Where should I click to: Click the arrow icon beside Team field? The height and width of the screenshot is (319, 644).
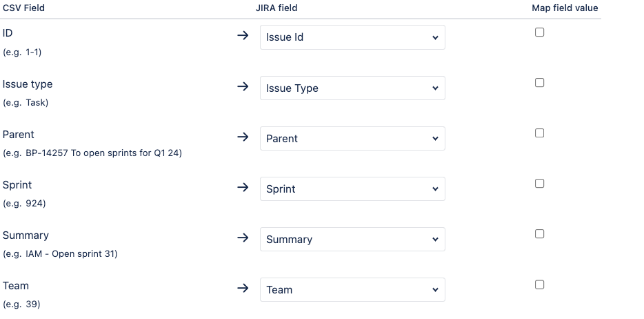click(x=242, y=289)
